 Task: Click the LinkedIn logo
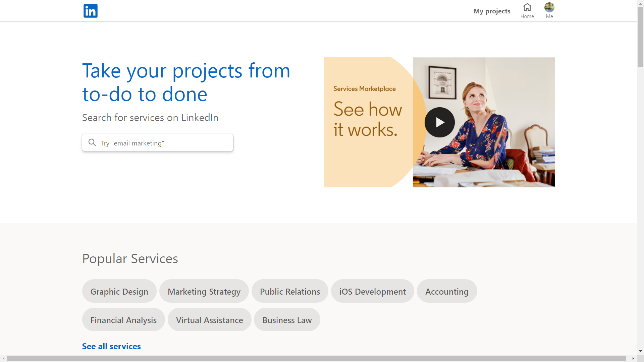tap(91, 11)
